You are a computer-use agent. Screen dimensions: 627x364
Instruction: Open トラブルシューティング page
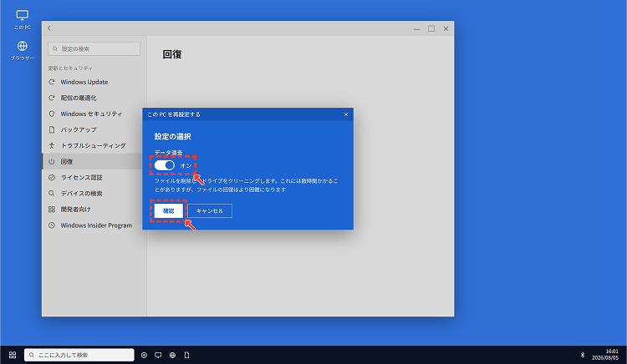94,145
